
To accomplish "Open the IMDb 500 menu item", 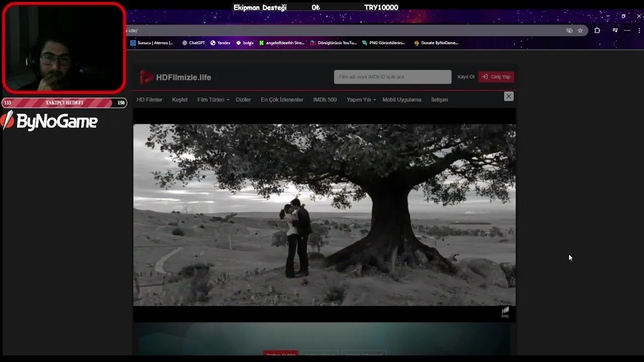I will (x=325, y=100).
